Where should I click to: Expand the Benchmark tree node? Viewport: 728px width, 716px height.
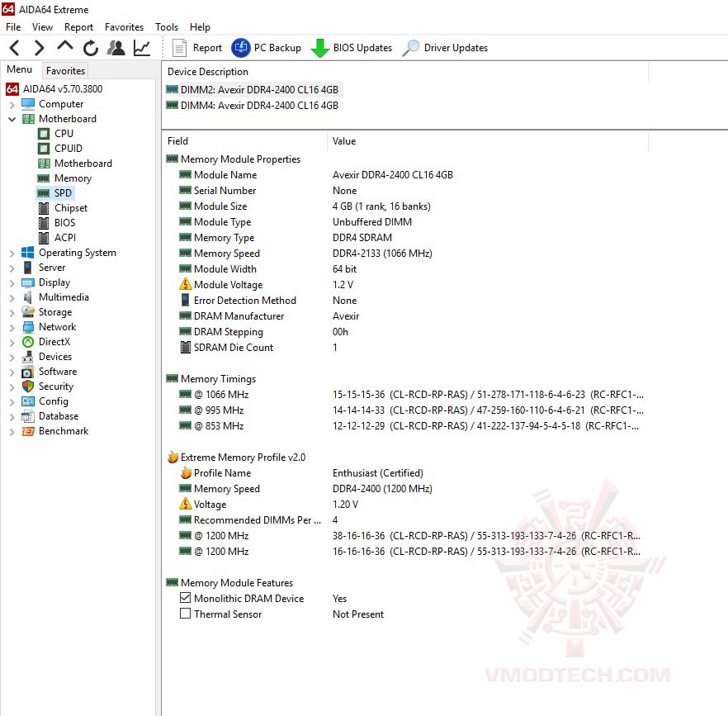(12, 432)
